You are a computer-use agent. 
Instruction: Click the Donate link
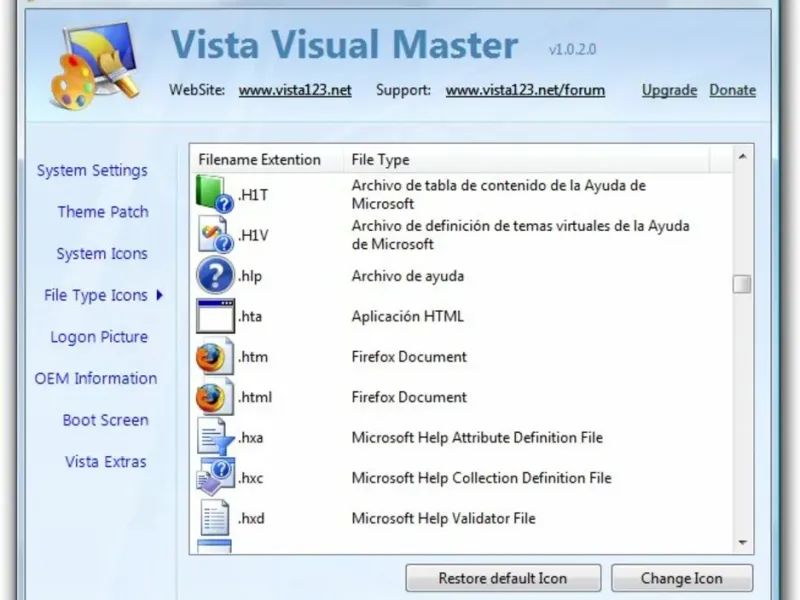pyautogui.click(x=733, y=90)
